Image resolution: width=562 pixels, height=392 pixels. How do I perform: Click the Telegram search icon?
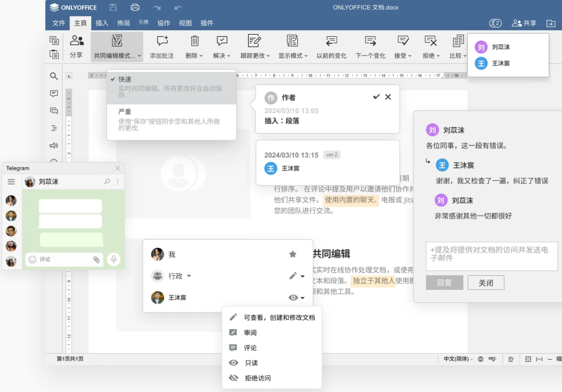(107, 182)
